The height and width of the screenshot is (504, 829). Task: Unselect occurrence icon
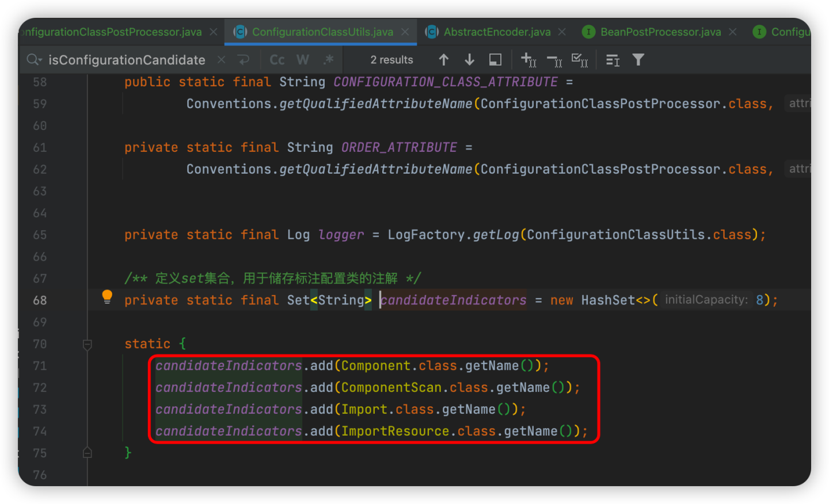click(x=554, y=60)
